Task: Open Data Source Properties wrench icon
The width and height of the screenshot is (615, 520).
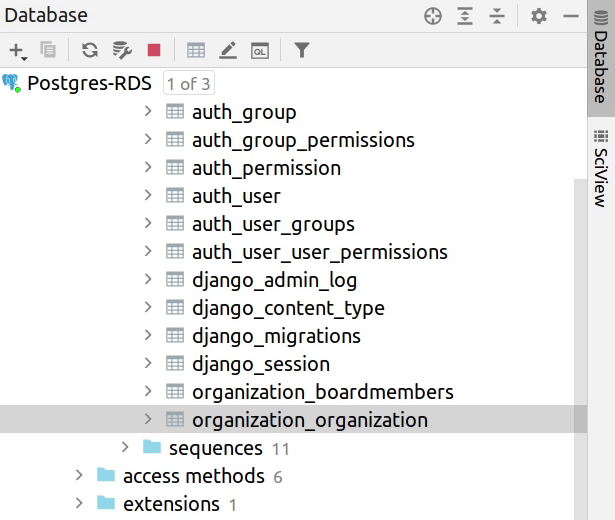Action: click(122, 50)
